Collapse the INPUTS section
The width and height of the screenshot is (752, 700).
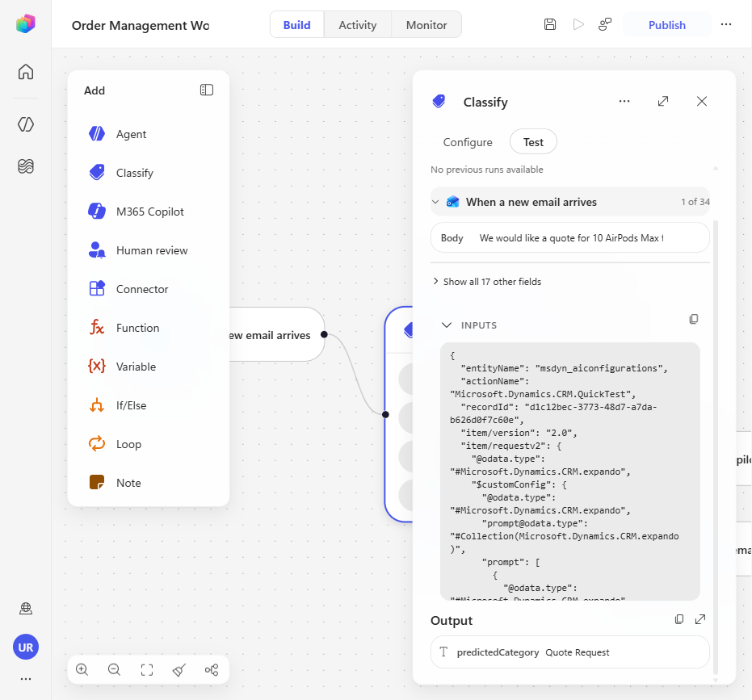(x=447, y=325)
